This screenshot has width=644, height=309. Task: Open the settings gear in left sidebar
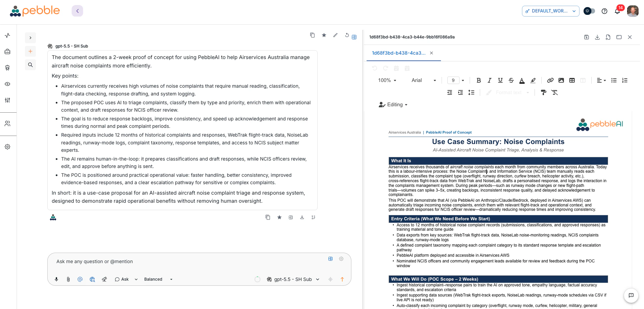coord(7,147)
